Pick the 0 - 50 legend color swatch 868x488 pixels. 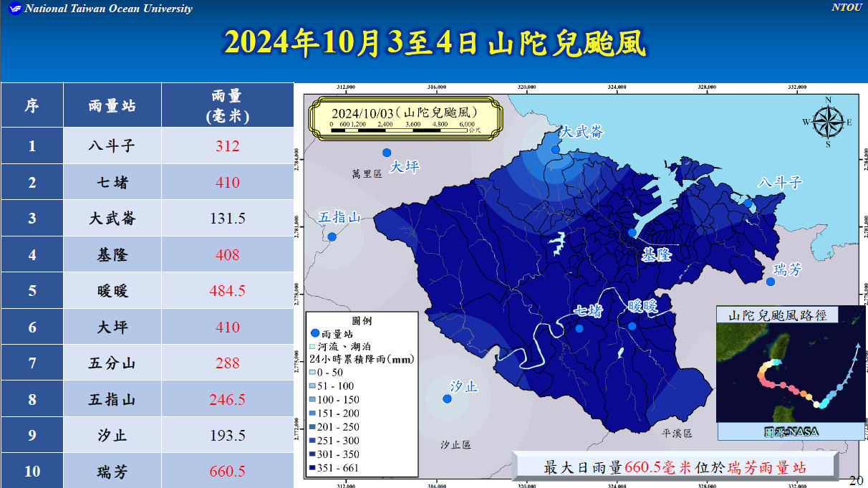[x=313, y=373]
